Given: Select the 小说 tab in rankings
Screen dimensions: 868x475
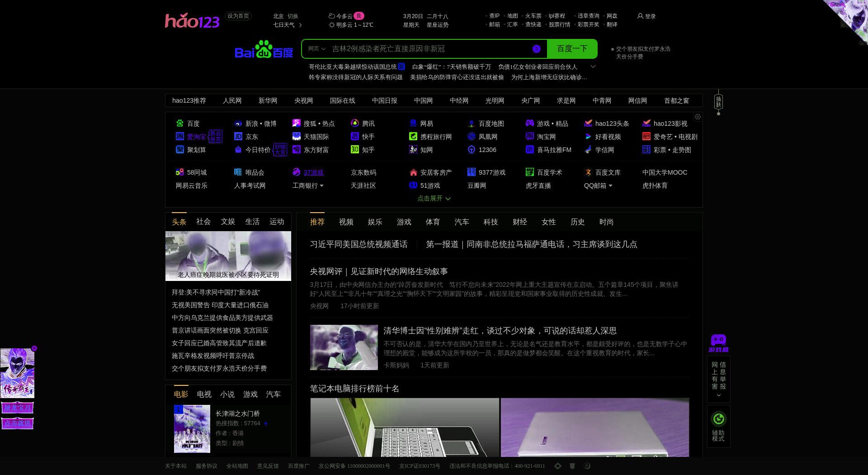Looking at the screenshot, I should click(227, 394).
